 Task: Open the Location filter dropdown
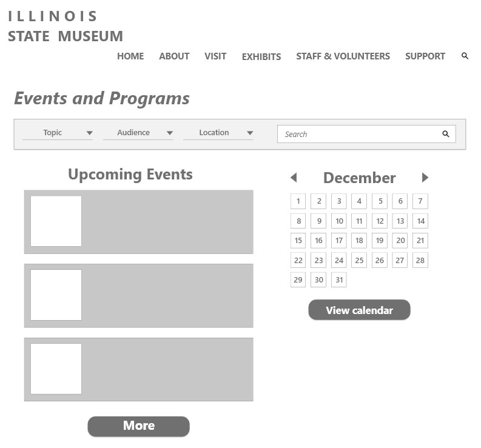coord(218,133)
